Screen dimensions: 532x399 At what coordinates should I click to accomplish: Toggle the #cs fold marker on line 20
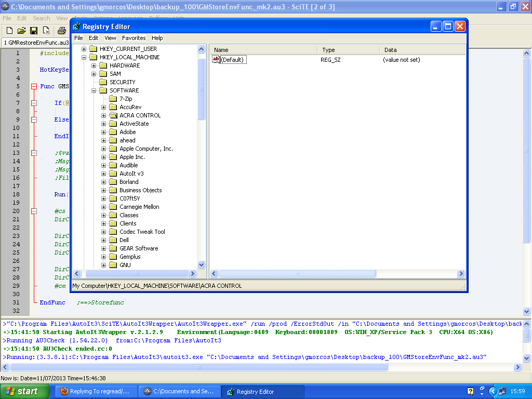[x=34, y=211]
